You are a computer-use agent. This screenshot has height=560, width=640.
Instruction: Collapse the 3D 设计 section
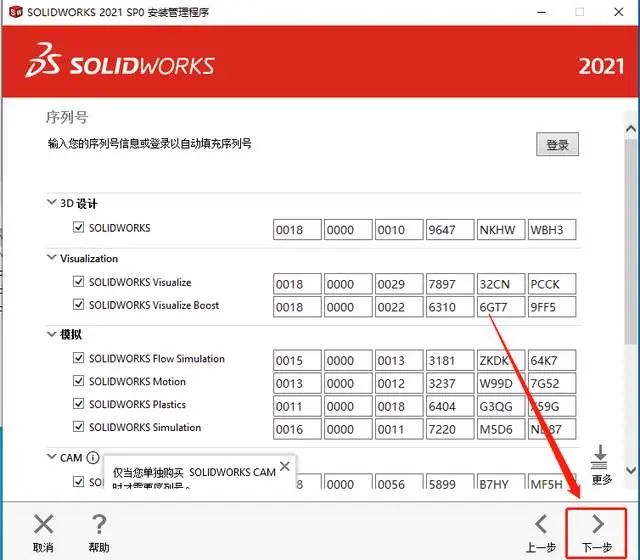click(x=51, y=202)
